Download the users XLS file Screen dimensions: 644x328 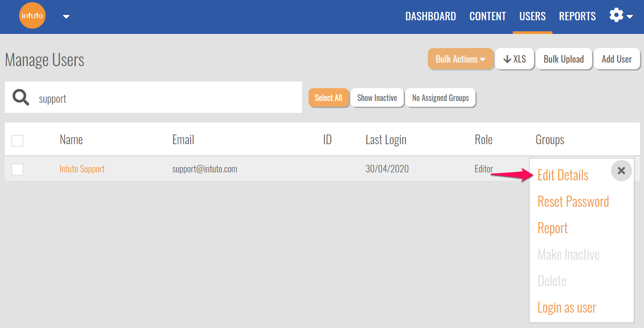515,59
